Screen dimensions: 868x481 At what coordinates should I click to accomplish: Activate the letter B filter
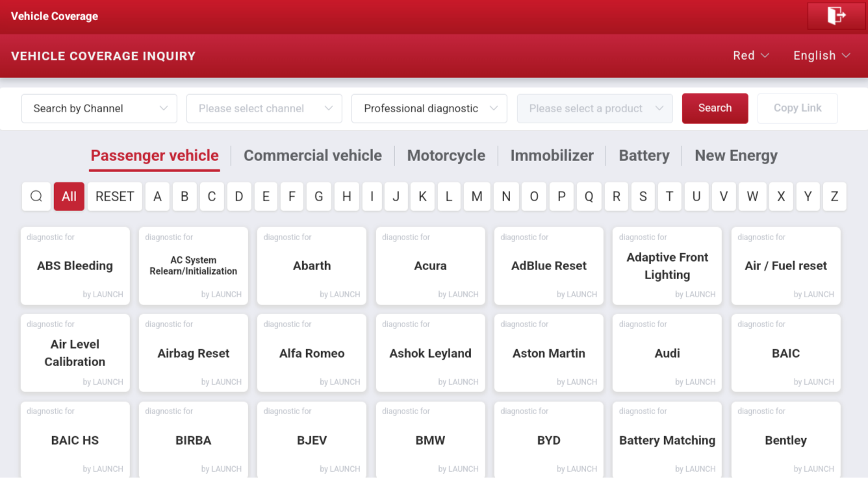[185, 196]
